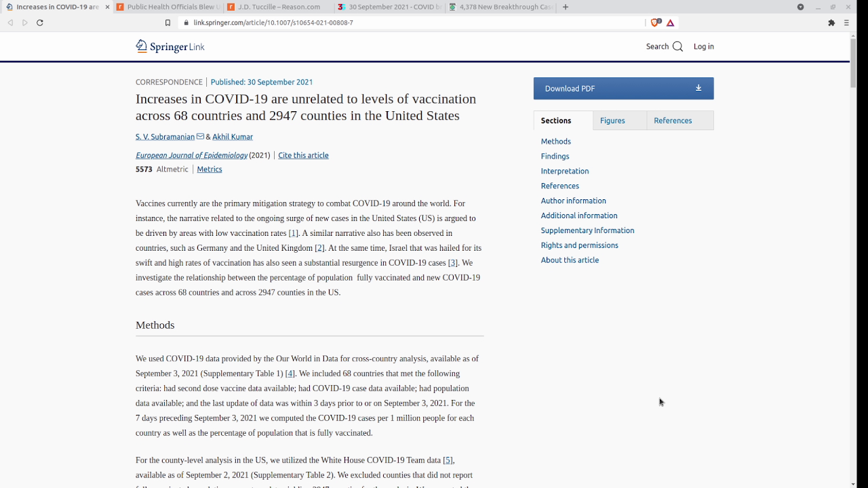
Task: Click the Springer Link logo
Action: (x=170, y=46)
